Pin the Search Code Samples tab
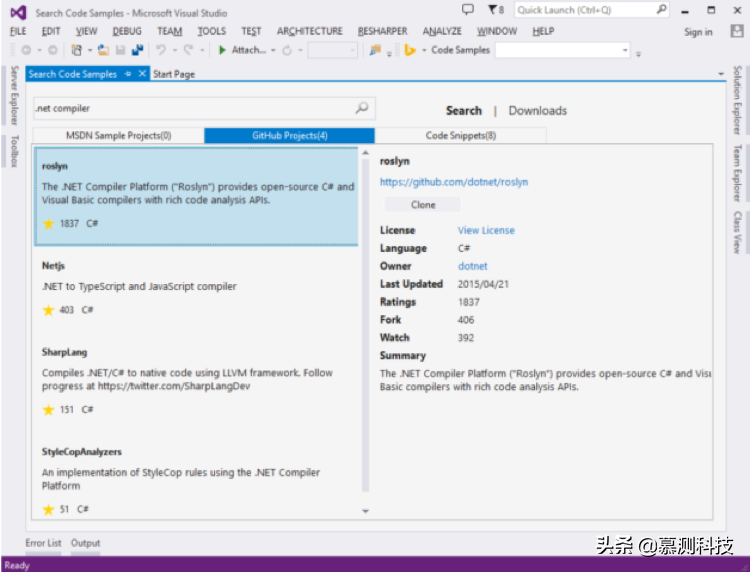The width and height of the screenshot is (750, 572). pos(128,74)
